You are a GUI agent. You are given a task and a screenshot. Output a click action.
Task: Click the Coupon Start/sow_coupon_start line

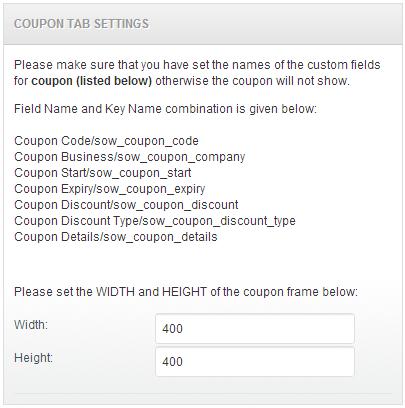click(x=103, y=173)
